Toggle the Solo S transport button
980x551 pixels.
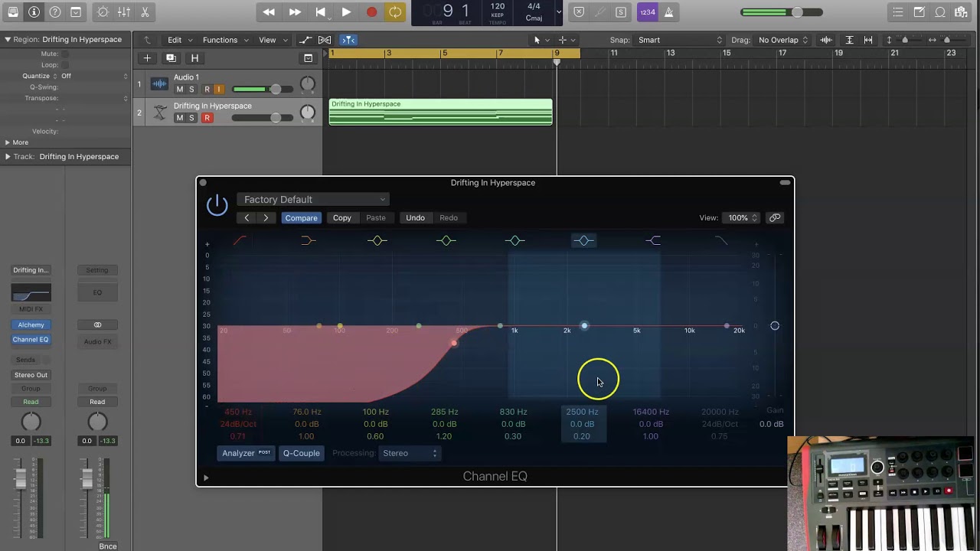point(620,12)
